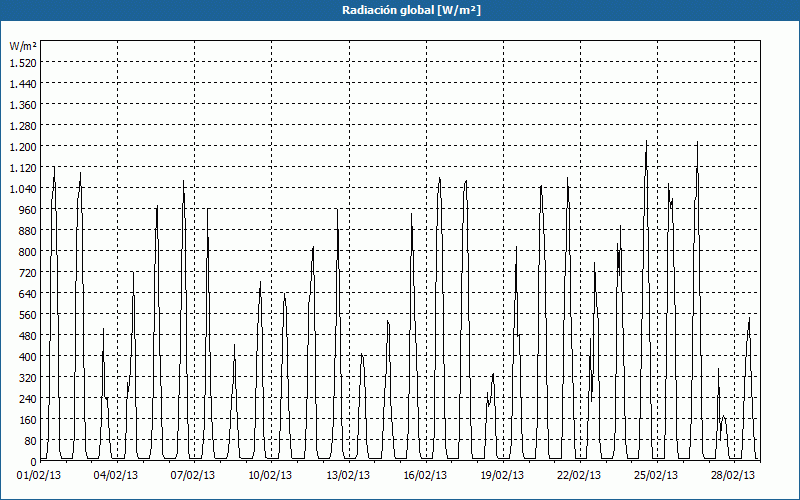This screenshot has width=800, height=500.
Task: Click the 560 y-axis value
Action: pyautogui.click(x=28, y=315)
